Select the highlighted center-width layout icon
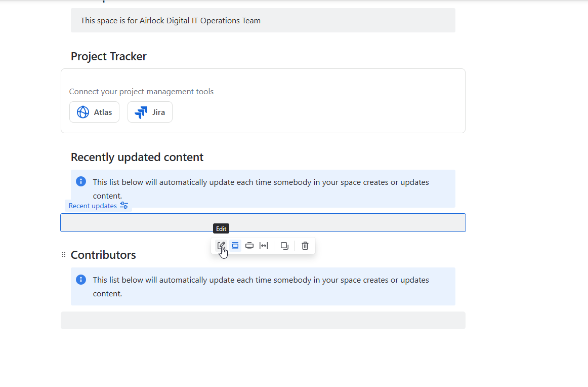 235,246
